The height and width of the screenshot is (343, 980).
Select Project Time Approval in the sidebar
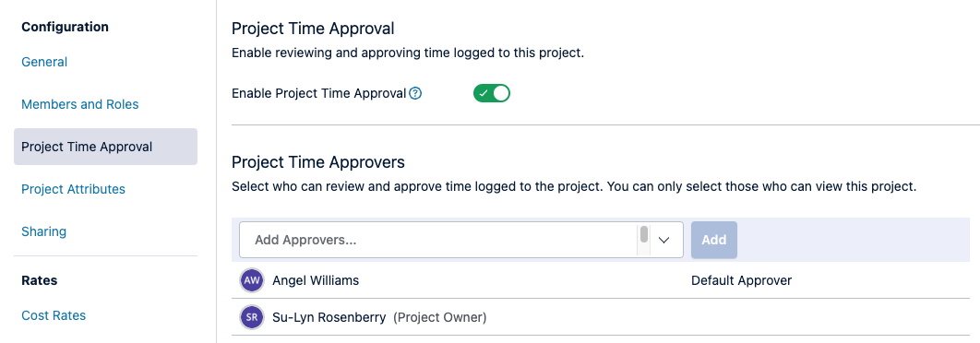[105, 147]
